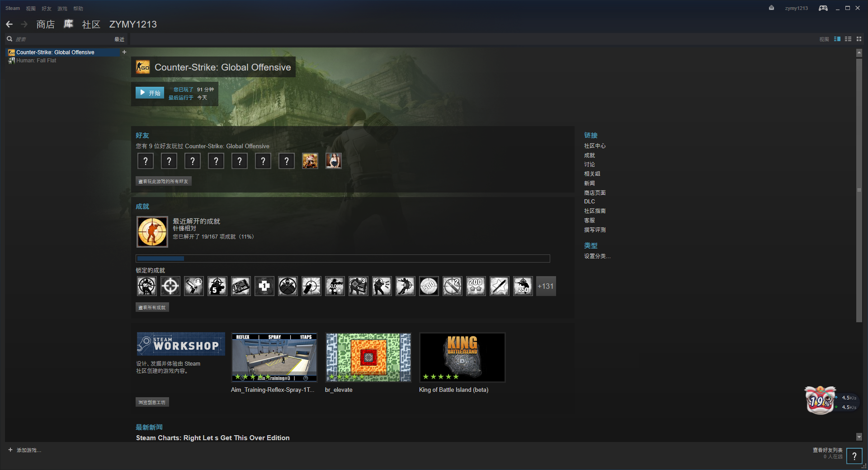Open the grenade crosshair locked achievement
This screenshot has height=470, width=868.
[311, 286]
